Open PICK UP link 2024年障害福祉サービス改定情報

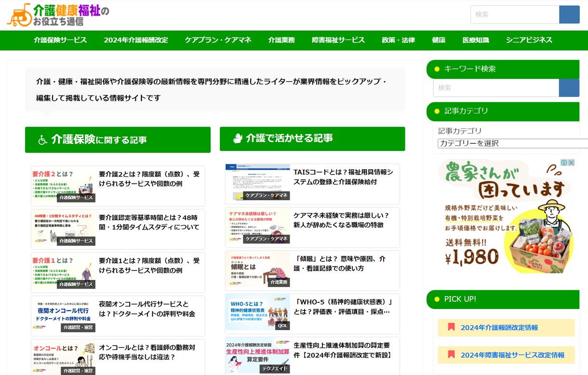(512, 355)
